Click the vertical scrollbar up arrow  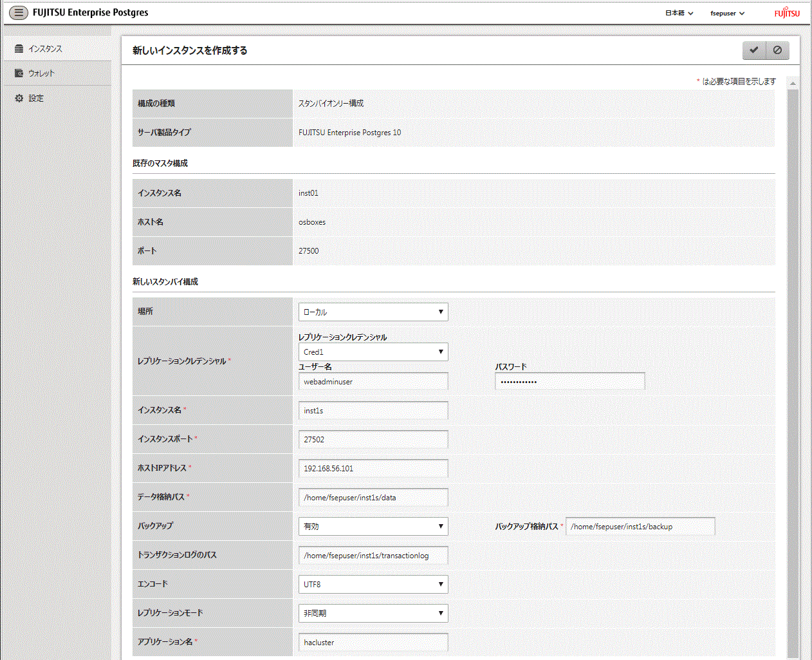[793, 84]
